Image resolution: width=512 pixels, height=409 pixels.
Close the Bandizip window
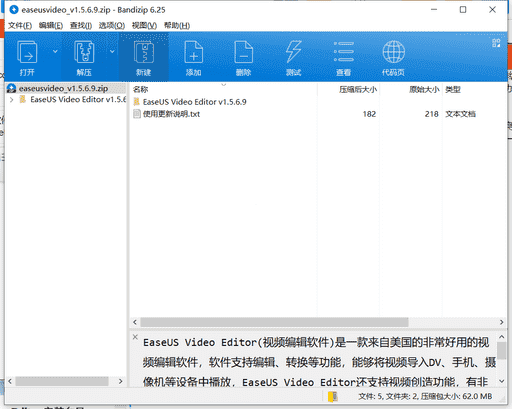pyautogui.click(x=492, y=10)
